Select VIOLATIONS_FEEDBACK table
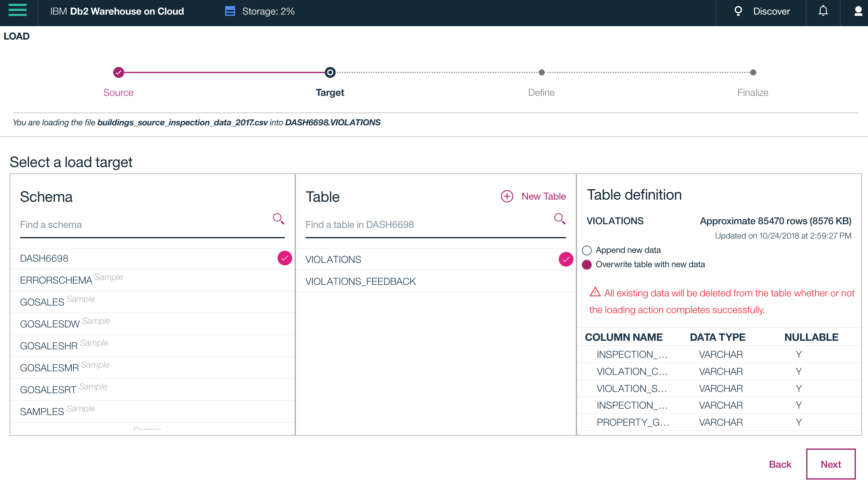Viewport: 868px width, 482px height. click(360, 281)
